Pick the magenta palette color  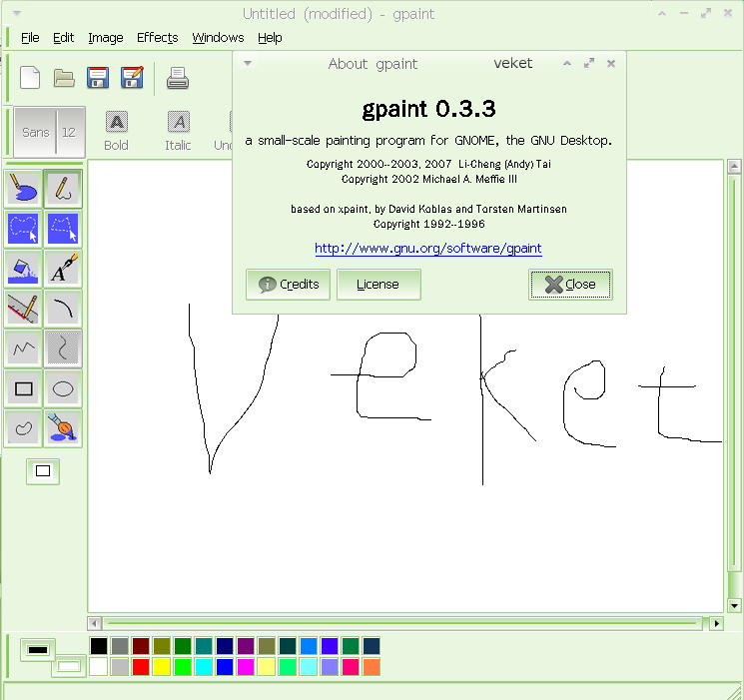246,667
